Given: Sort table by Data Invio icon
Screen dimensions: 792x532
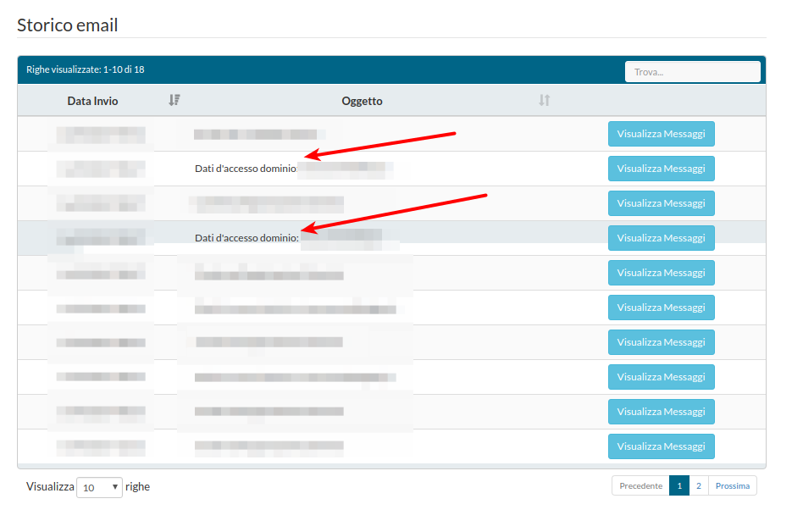Looking at the screenshot, I should (x=174, y=100).
